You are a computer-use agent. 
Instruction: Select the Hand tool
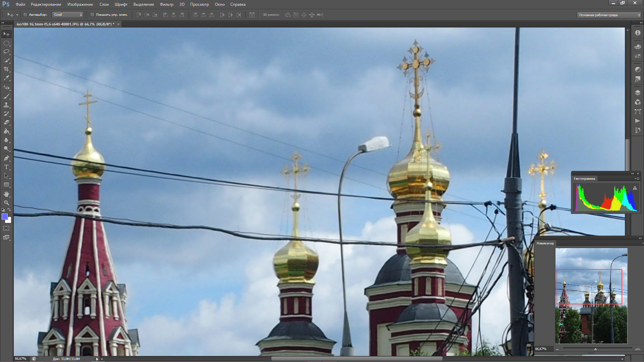click(6, 194)
